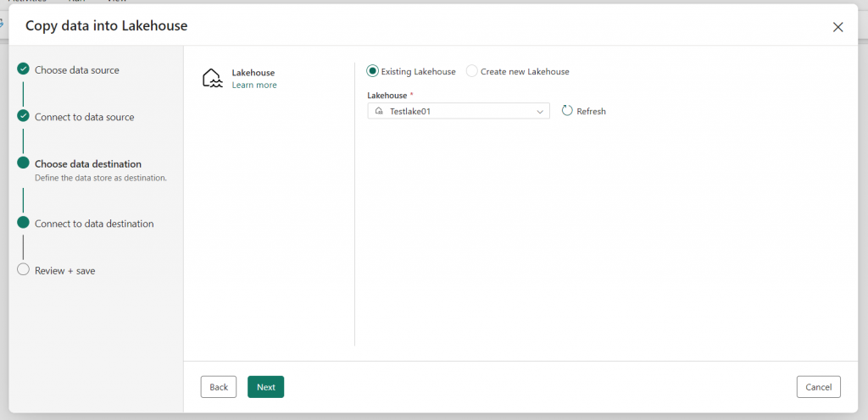
Task: Click the circular Refresh arrow icon
Action: [x=567, y=111]
